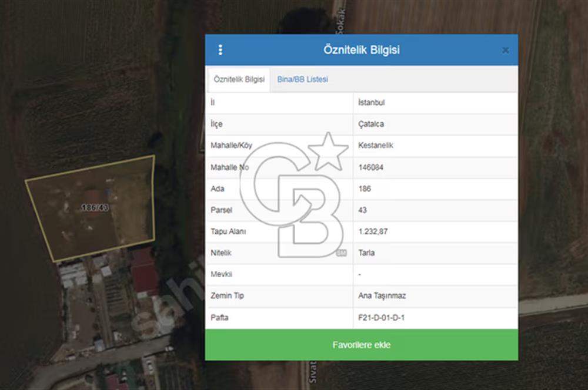Image resolution: width=588 pixels, height=390 pixels.
Task: Click the Çatalca value in İlçe row
Action: click(371, 124)
